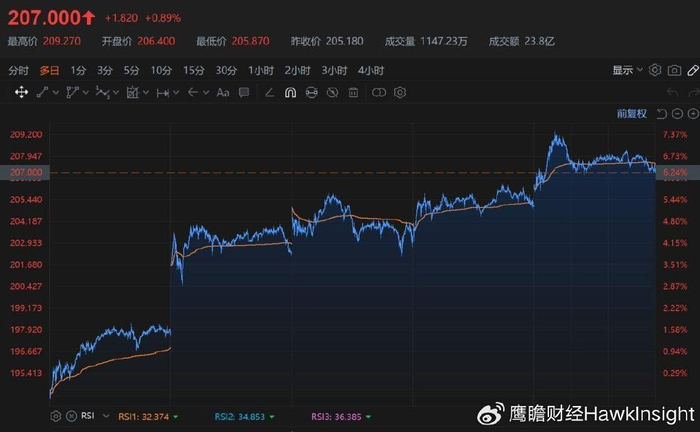Delete drawings with trash icon
700x432 pixels.
point(355,92)
